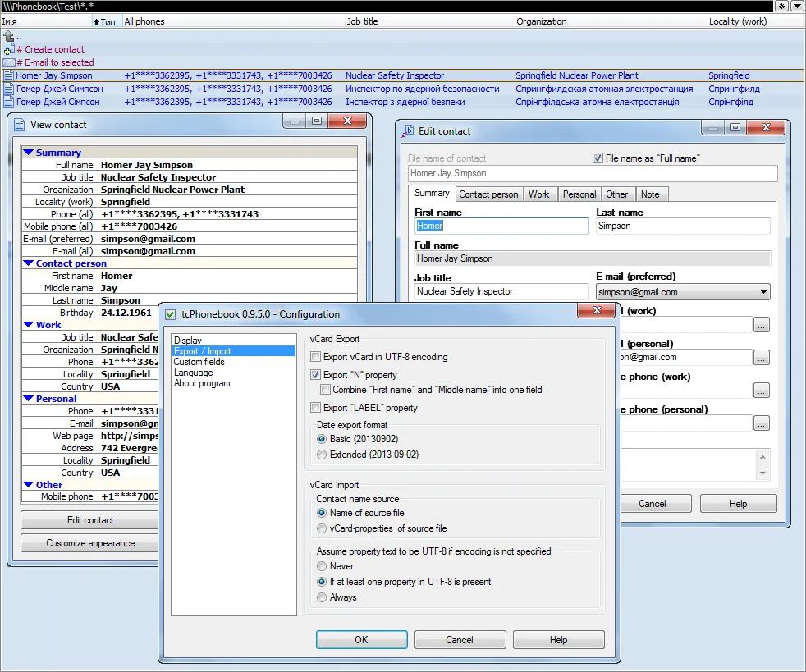Click the Гомер Джей Сімпсон contact file icon
This screenshot has width=806, height=672.
8,102
